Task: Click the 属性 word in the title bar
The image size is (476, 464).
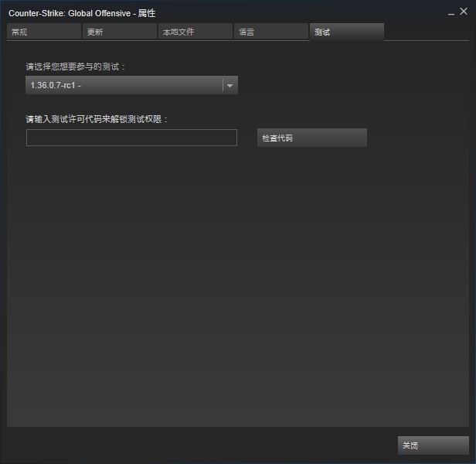Action: coord(147,13)
